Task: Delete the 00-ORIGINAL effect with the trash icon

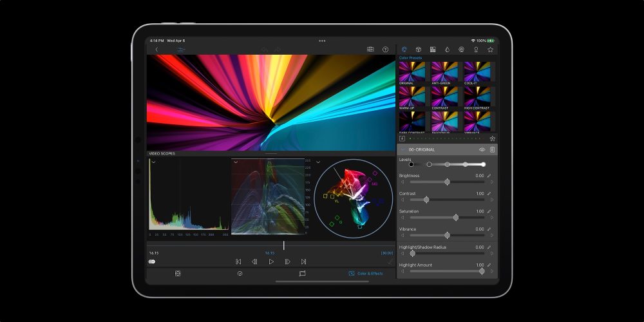Action: (492, 149)
